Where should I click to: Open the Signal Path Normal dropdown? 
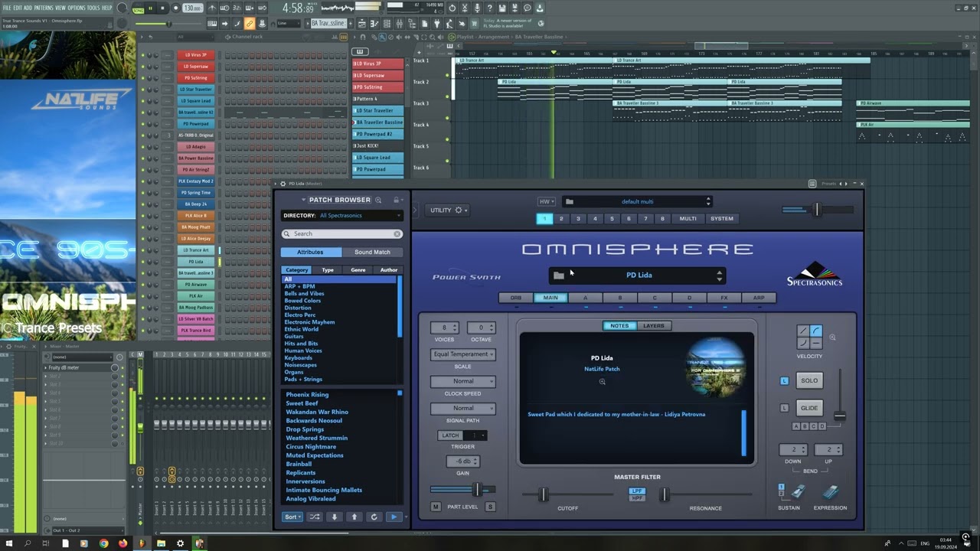pyautogui.click(x=463, y=408)
